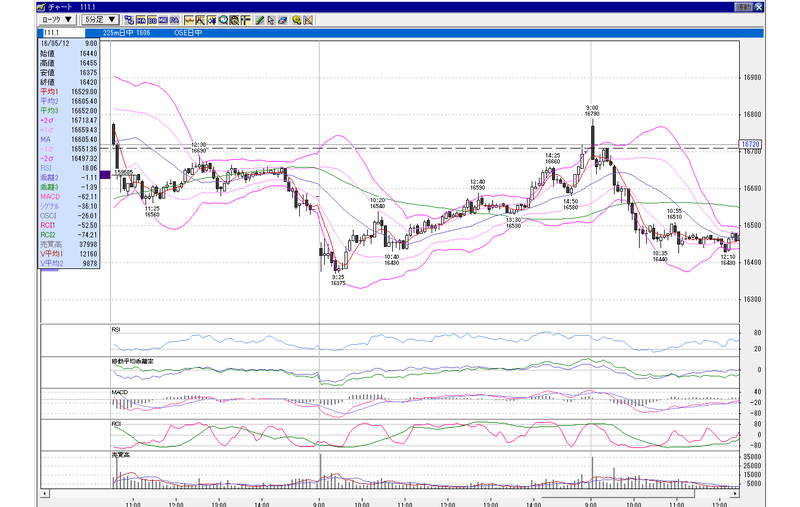Click the bar tick chart icon

[x=245, y=20]
